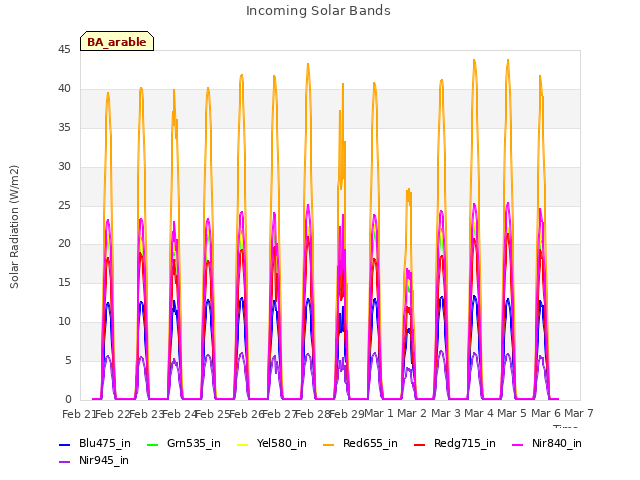This screenshot has width=640, height=480.
Task: Click the orange Red655_in legend swatch
Action: [329, 444]
